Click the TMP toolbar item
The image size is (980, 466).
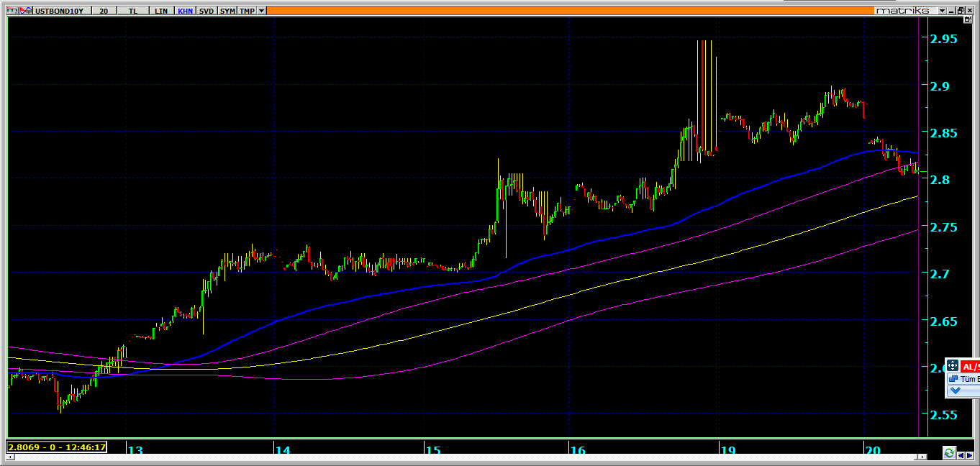click(247, 11)
